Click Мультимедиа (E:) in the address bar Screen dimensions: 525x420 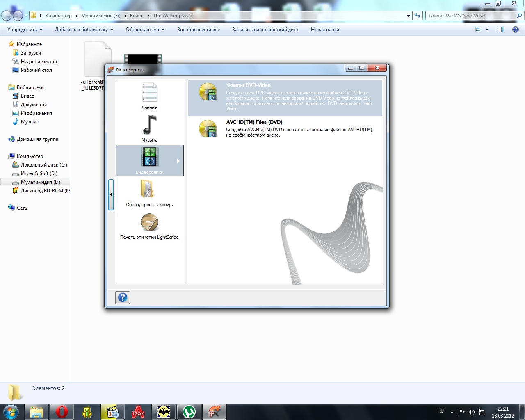(x=101, y=16)
